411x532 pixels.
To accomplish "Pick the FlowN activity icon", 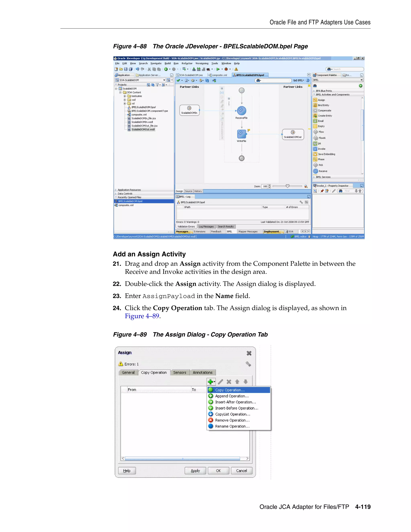I will (x=315, y=138).
